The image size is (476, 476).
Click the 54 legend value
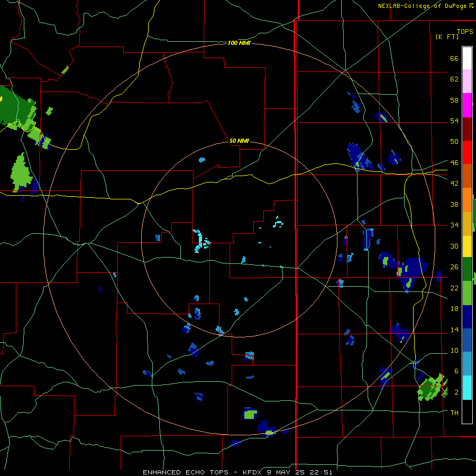(454, 121)
